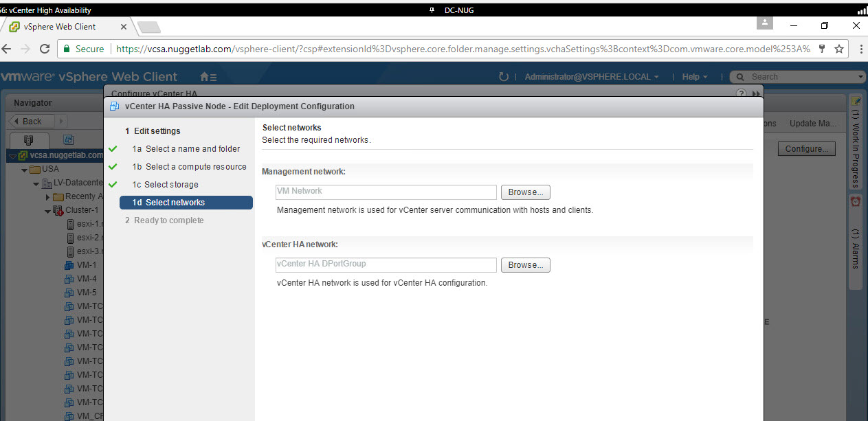
Task: Open the Chrome three-dot menu
Action: coord(860,49)
